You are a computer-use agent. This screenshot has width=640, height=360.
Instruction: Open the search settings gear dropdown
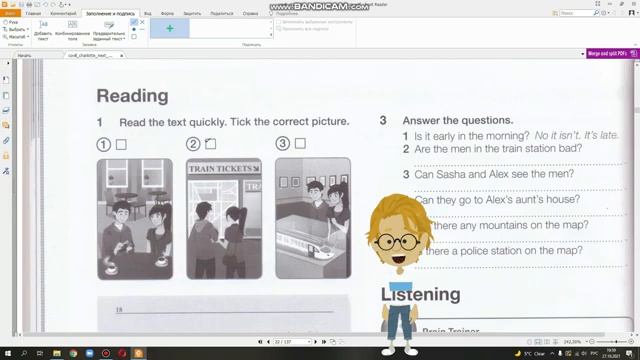click(605, 13)
